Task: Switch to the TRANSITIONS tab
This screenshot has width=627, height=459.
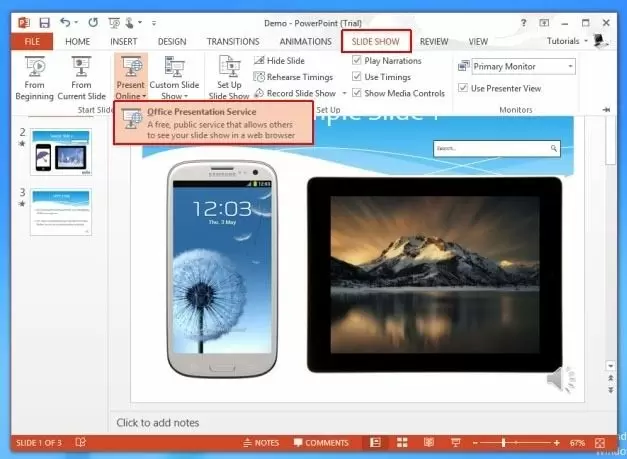Action: pyautogui.click(x=232, y=41)
